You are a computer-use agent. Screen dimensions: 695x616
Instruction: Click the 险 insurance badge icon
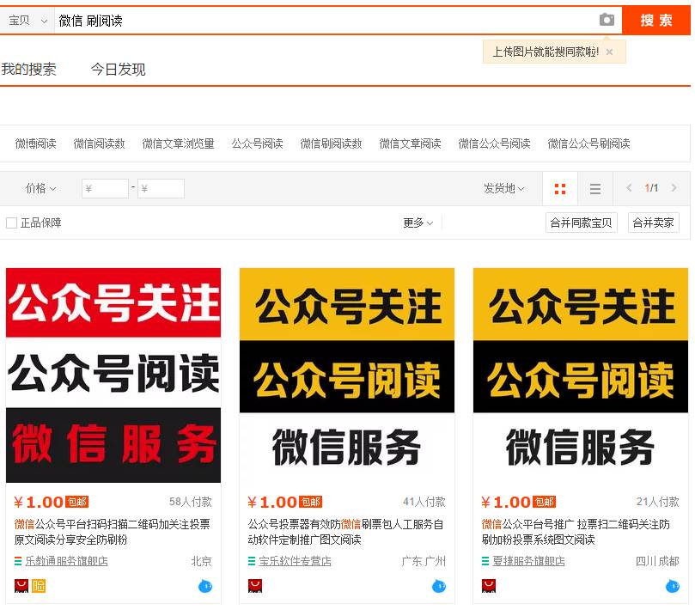(39, 586)
